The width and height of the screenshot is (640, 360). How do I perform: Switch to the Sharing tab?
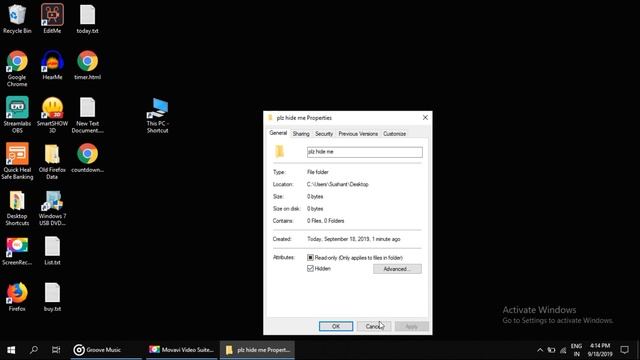[x=301, y=133]
